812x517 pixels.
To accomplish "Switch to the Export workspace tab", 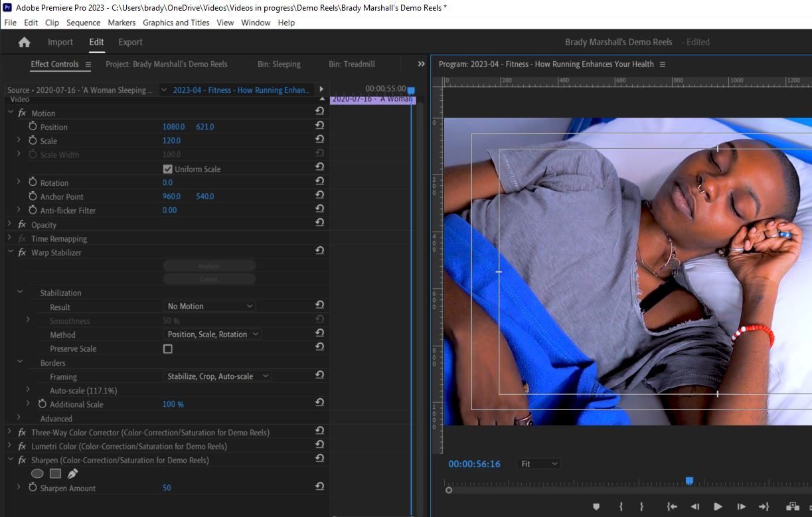I will (x=130, y=42).
